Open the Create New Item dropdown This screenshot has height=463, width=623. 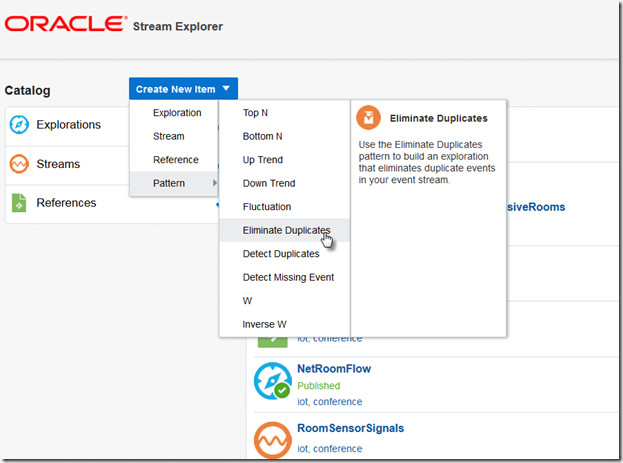183,89
